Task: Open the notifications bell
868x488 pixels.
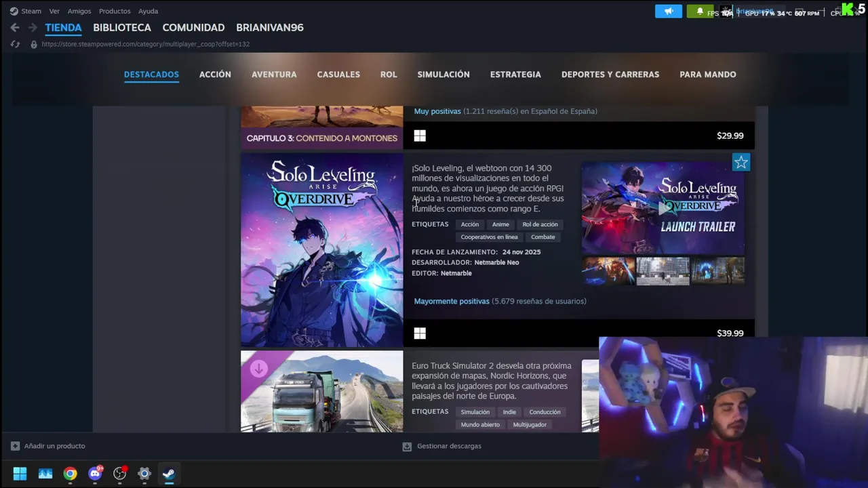Action: (700, 12)
